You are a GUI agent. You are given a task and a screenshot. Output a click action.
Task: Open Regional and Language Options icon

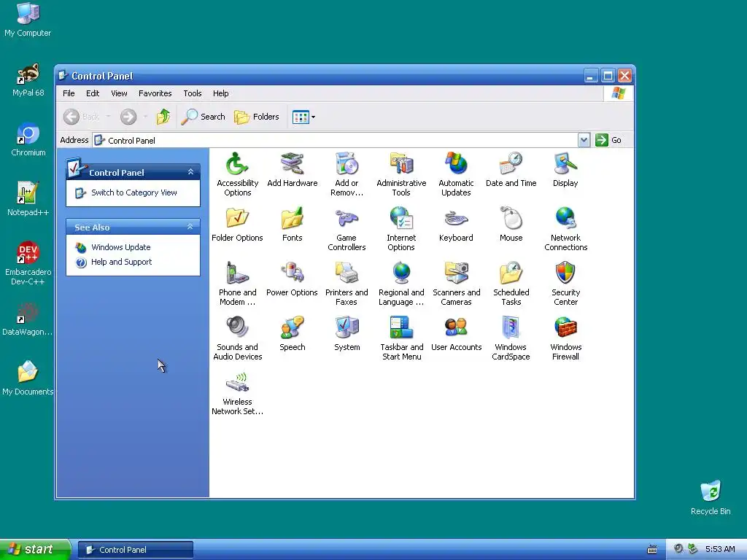coord(401,283)
